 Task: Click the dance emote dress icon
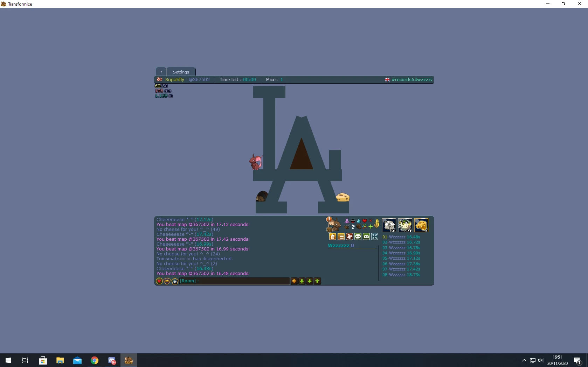point(347,221)
